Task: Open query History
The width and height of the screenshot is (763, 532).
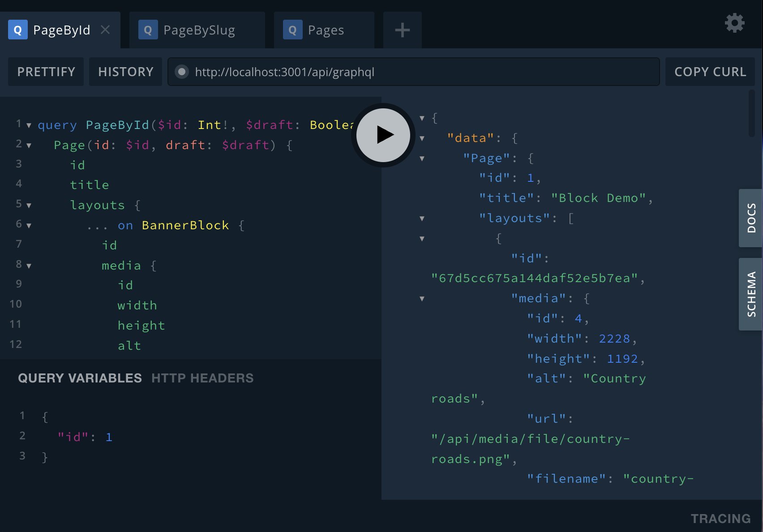Action: tap(126, 72)
